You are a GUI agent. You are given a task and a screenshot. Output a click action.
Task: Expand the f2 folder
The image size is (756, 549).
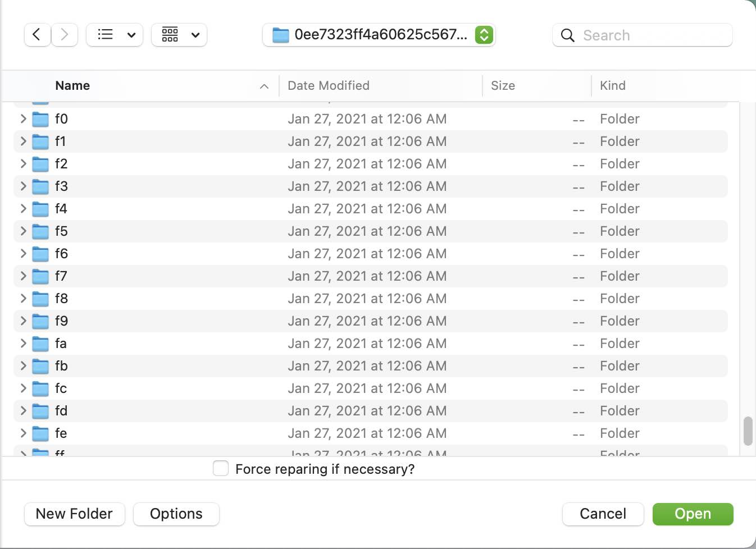23,163
